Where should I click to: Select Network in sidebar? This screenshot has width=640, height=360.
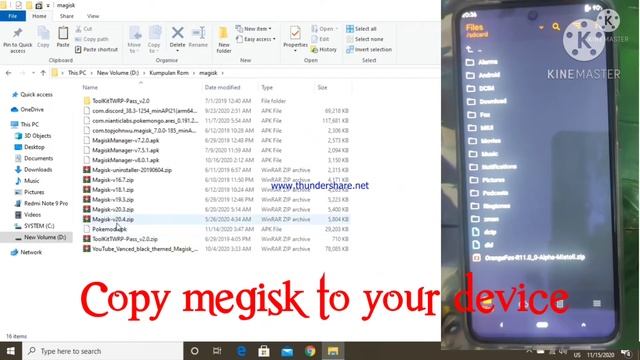pyautogui.click(x=27, y=252)
